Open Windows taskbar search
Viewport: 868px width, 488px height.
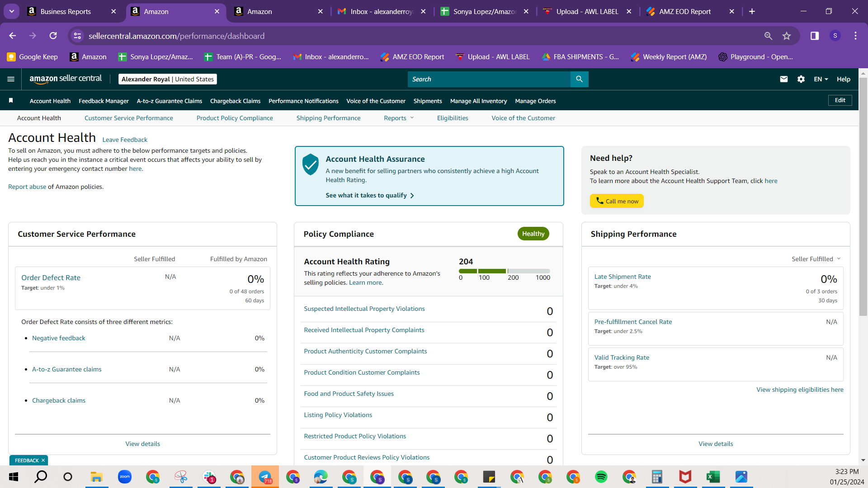tap(41, 477)
